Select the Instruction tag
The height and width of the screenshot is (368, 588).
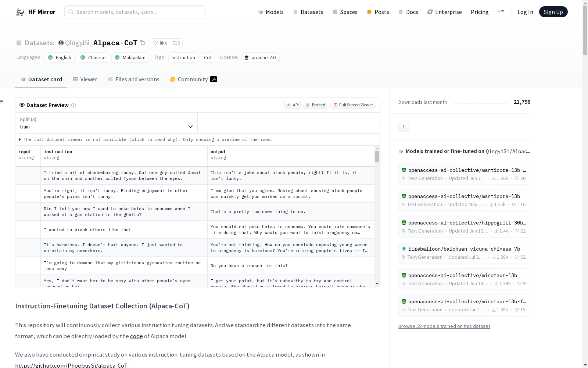pos(183,57)
